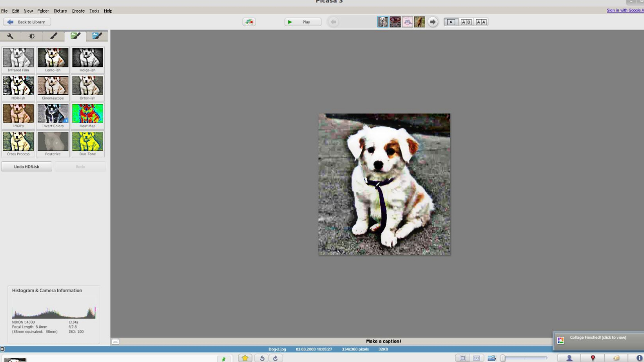This screenshot has width=644, height=362.
Task: Select single image view mode (A)
Action: 451,22
